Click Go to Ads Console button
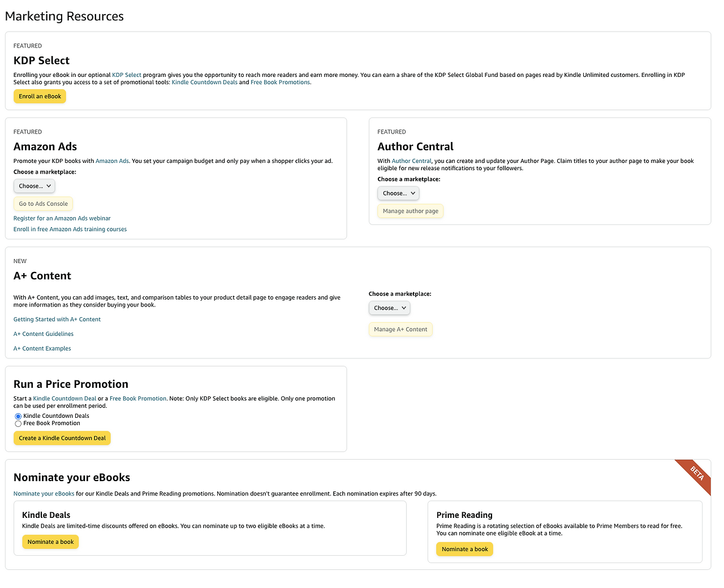This screenshot has width=724, height=588. click(43, 204)
